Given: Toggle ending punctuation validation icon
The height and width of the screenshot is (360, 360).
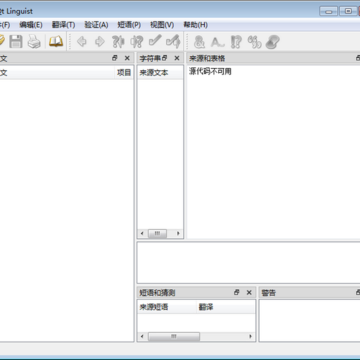Looking at the screenshot, I should (x=217, y=42).
